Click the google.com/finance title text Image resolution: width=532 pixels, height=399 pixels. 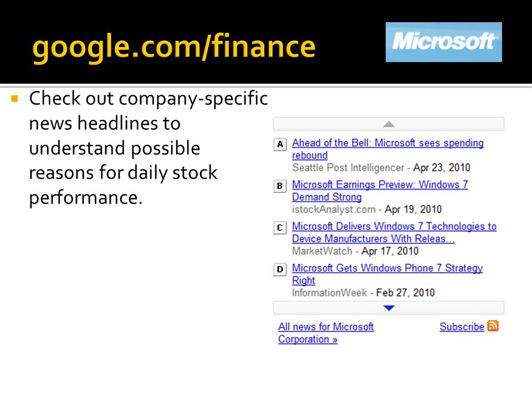tap(173, 47)
